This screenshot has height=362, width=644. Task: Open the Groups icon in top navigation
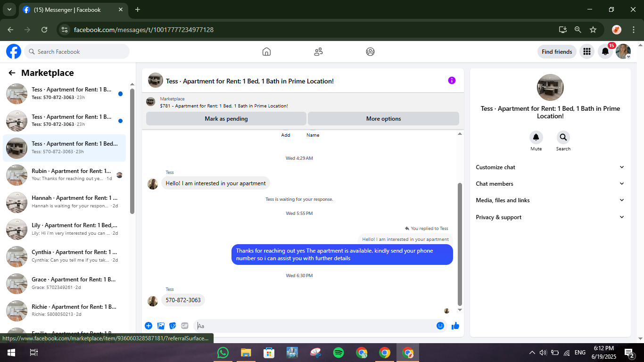click(x=370, y=52)
